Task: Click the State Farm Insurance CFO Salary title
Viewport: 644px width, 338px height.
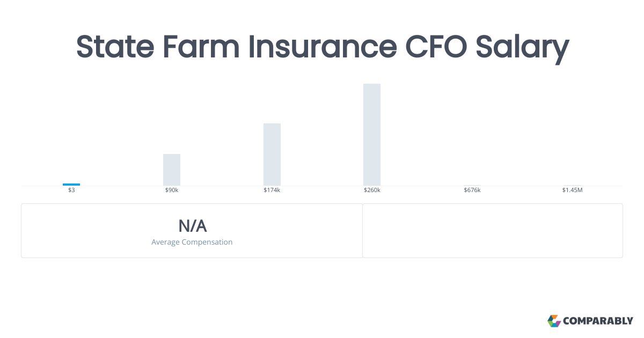Action: 322,47
